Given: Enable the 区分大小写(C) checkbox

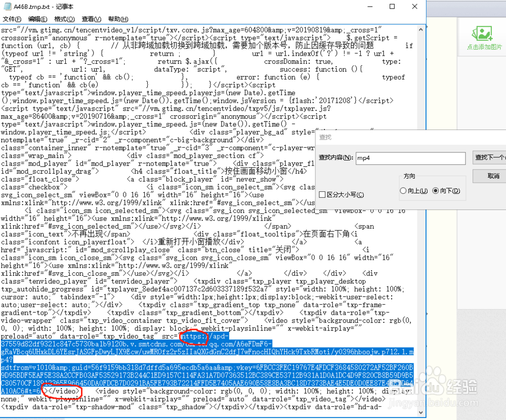Looking at the screenshot, I should [322, 195].
